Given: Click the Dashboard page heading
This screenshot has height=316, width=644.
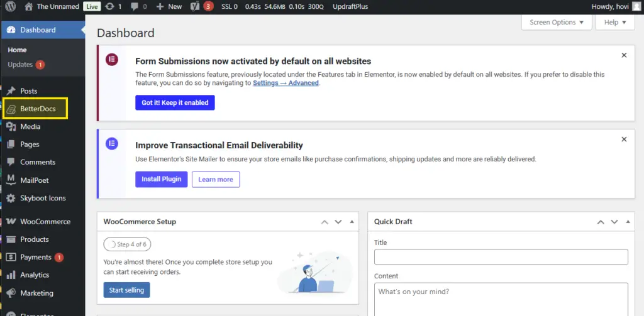Looking at the screenshot, I should (126, 33).
